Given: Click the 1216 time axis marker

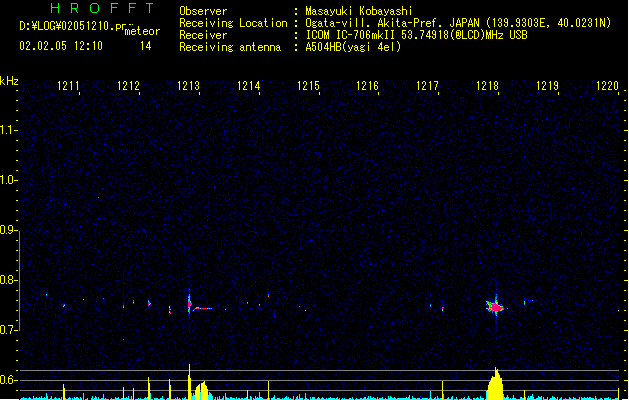Looking at the screenshot, I should tap(367, 86).
